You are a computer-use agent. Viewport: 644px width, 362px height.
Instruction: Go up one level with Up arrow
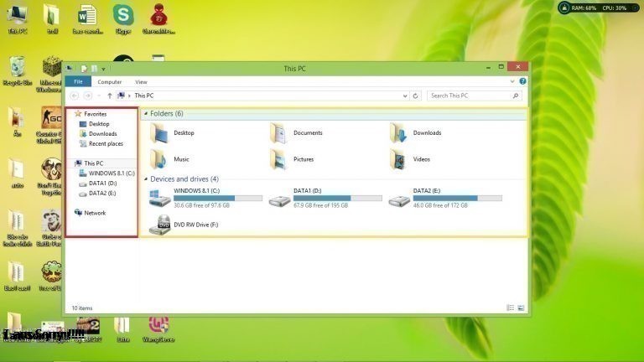tap(110, 96)
